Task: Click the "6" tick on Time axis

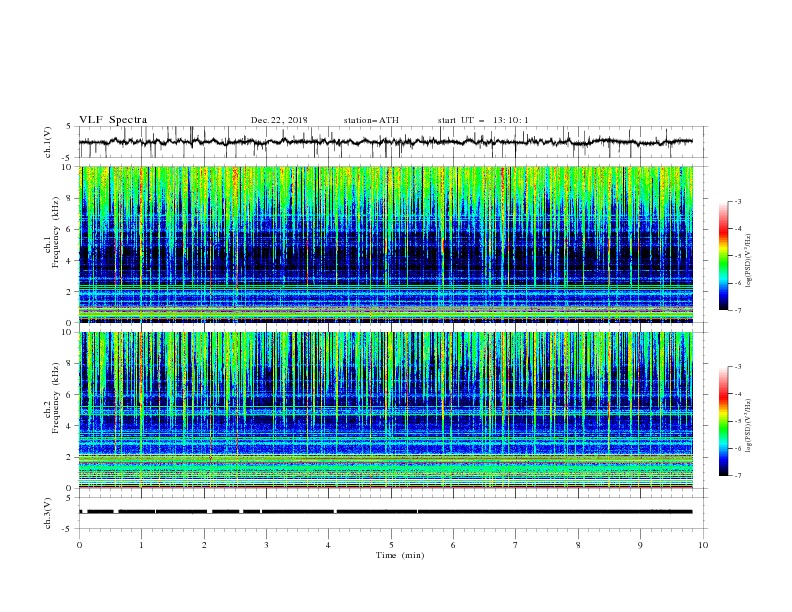Action: click(454, 545)
